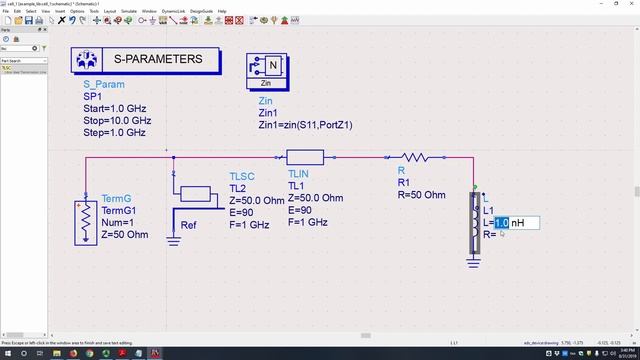
Task: Undo the last action
Action: (72, 20)
